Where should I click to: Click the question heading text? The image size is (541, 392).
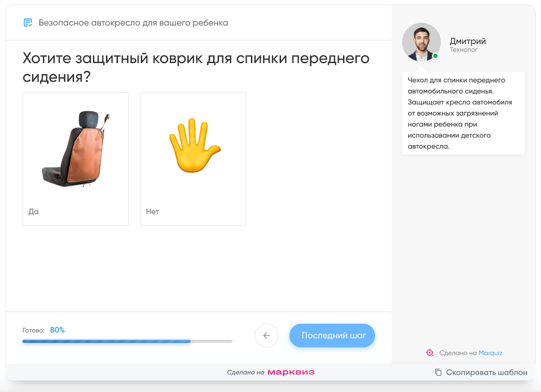[x=196, y=67]
